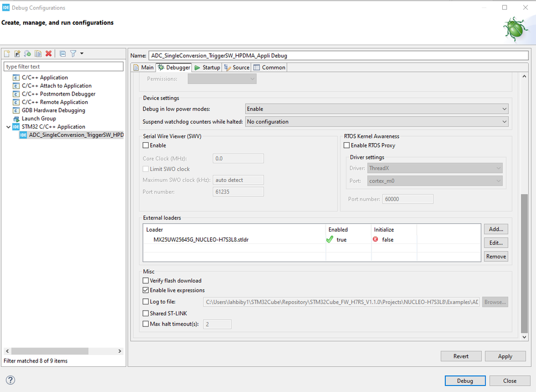This screenshot has width=536, height=392.
Task: Open Suspend watchdog counters dropdown
Action: (x=377, y=122)
